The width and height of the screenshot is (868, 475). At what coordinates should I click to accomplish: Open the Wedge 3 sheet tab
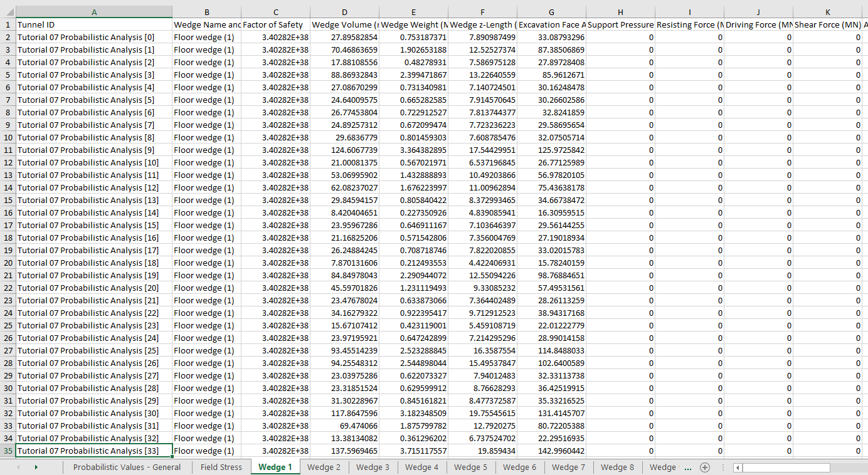point(373,467)
